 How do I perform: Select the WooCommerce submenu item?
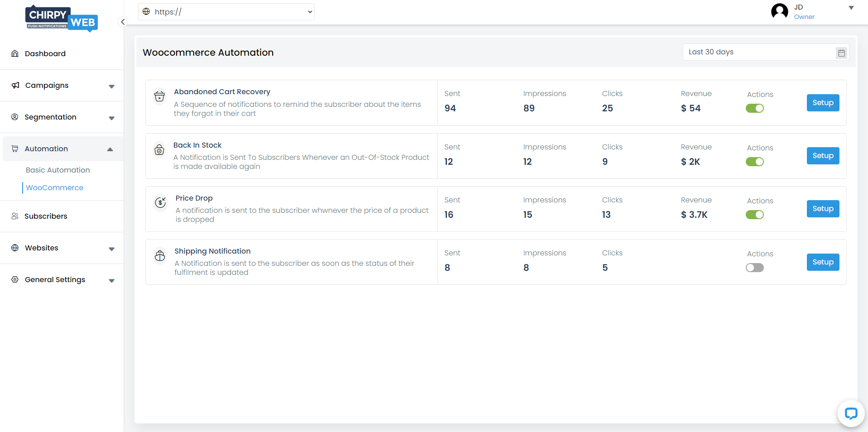(54, 187)
